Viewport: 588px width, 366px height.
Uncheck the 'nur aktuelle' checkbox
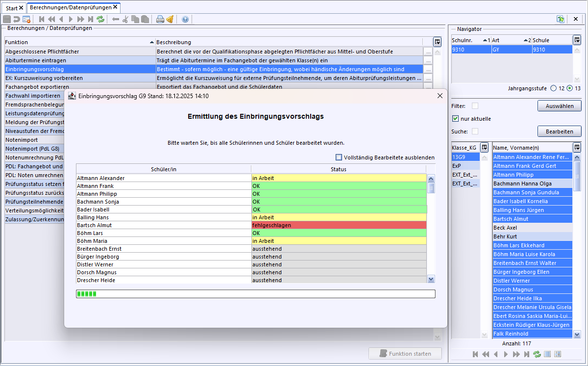(455, 119)
